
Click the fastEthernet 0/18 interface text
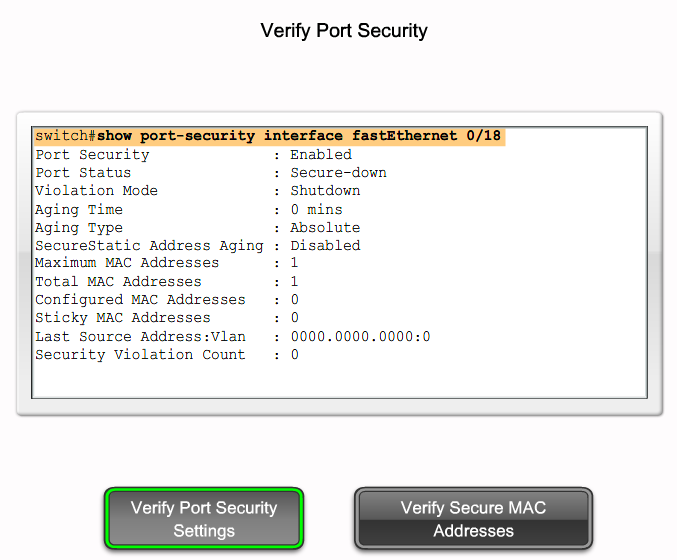(426, 136)
